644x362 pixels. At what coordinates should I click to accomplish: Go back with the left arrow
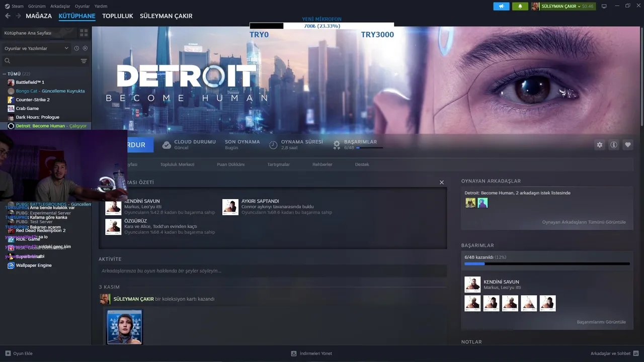coord(8,16)
